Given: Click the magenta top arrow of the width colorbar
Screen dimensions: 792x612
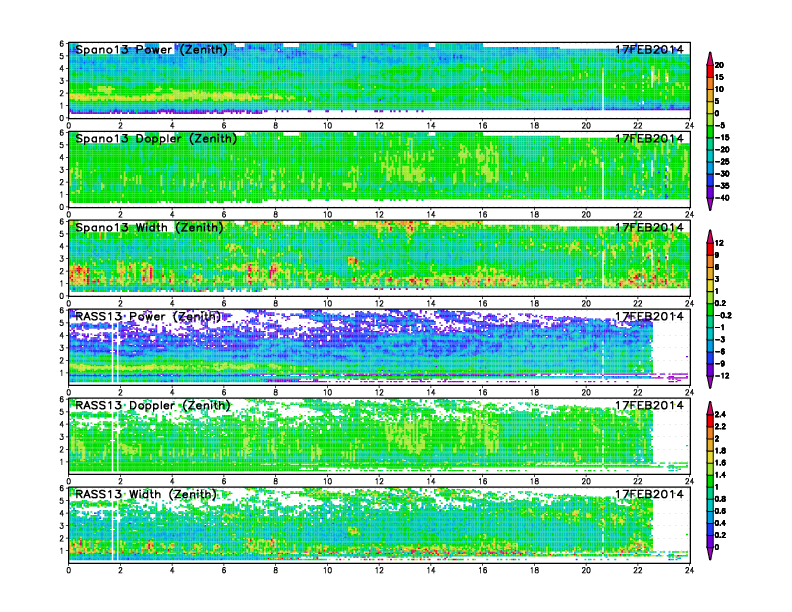Looking at the screenshot, I should click(x=710, y=408).
